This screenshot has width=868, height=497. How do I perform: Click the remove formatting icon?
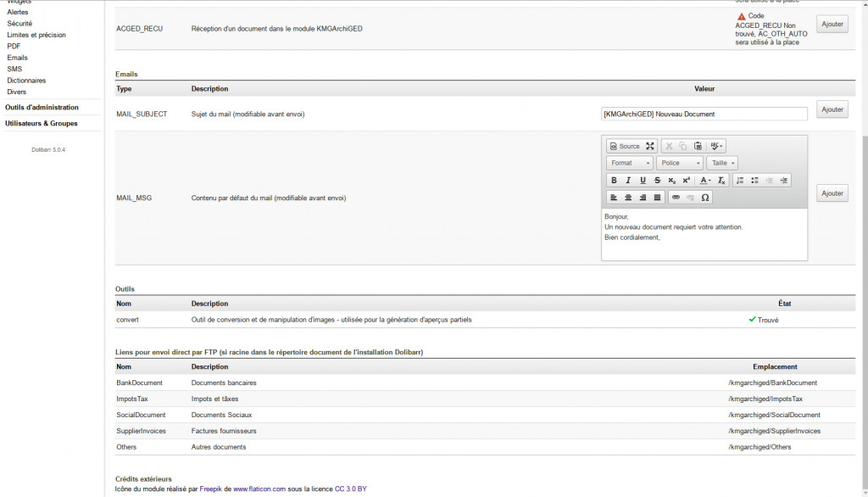(721, 180)
